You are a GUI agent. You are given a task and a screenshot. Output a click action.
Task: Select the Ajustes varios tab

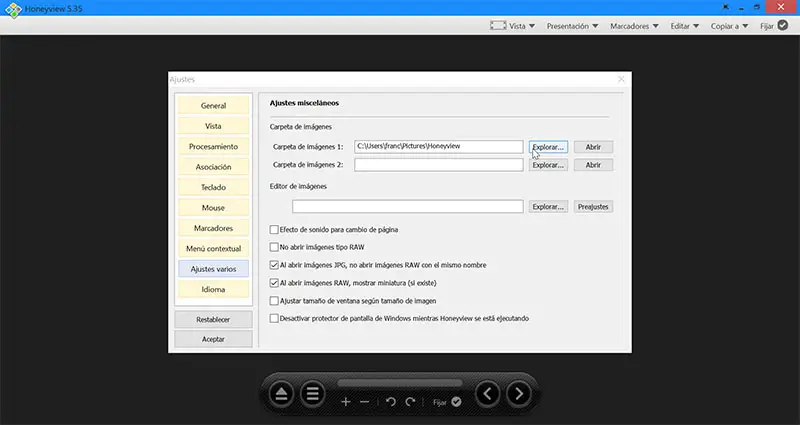coord(213,269)
